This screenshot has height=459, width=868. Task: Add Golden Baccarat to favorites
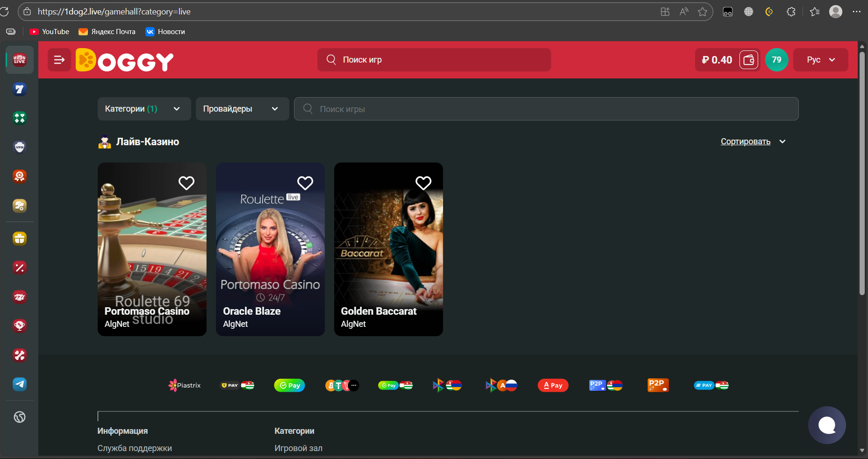[423, 183]
